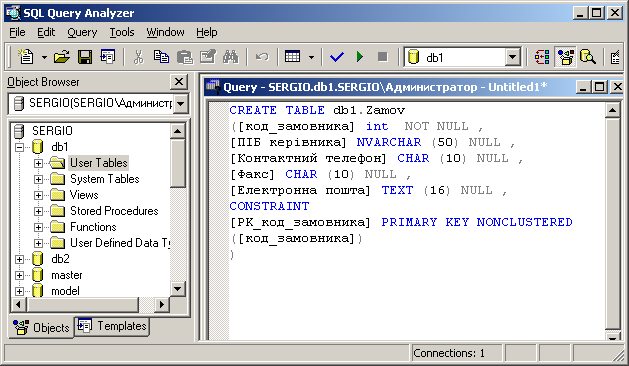629x366 pixels.
Task: Expand the User Tables folder
Action: (38, 163)
